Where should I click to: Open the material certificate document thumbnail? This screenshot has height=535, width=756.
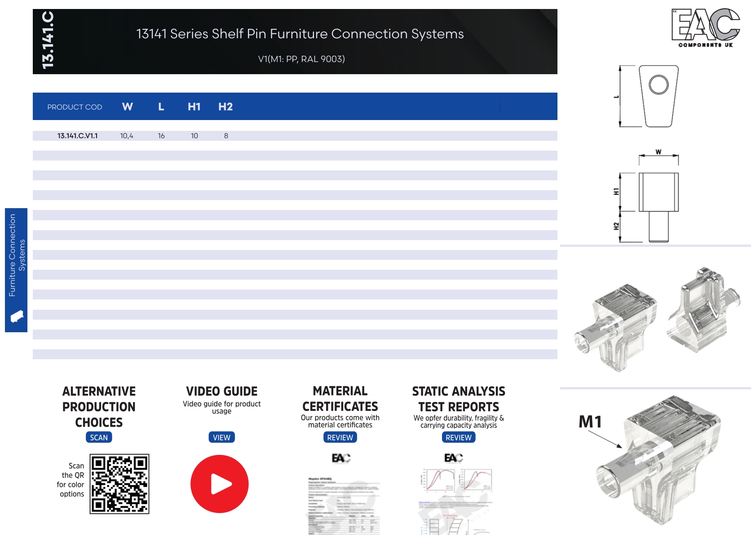[344, 505]
